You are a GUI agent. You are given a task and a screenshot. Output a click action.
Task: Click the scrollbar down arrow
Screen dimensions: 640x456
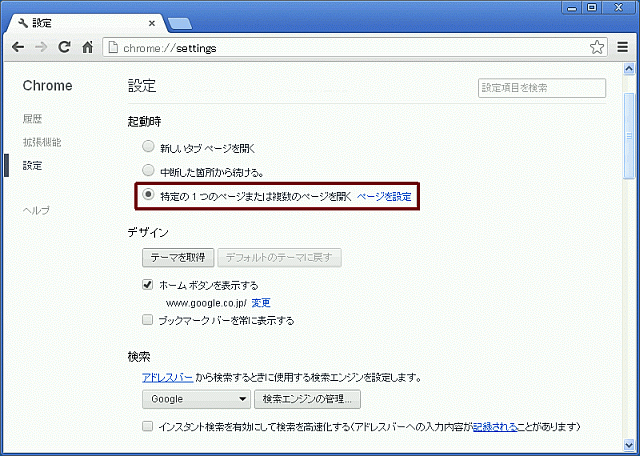coord(629,444)
